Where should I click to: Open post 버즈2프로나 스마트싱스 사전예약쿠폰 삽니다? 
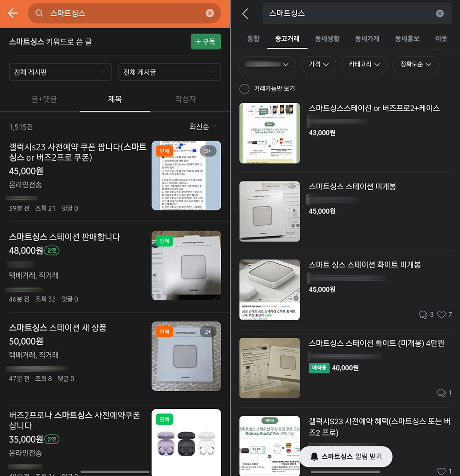point(75,420)
